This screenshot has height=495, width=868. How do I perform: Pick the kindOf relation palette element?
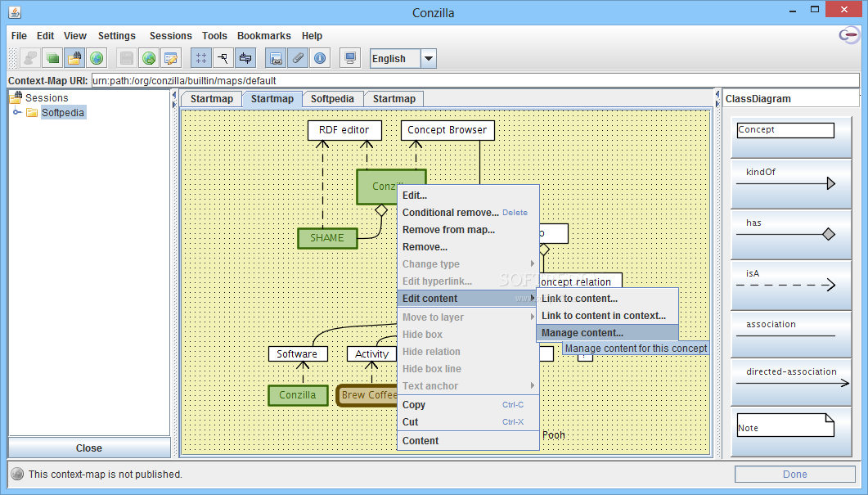[791, 183]
